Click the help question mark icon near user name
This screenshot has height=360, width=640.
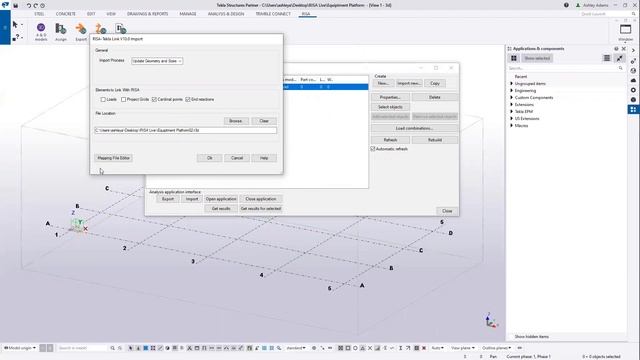tap(566, 5)
